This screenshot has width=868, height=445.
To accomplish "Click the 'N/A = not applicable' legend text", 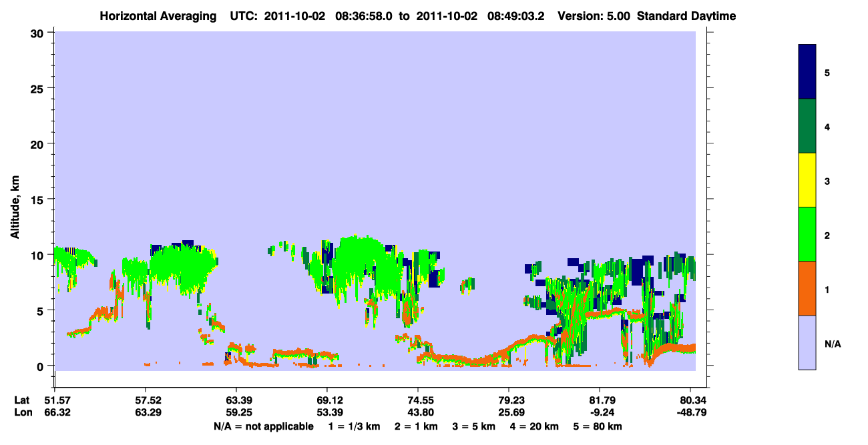I will coord(263,426).
